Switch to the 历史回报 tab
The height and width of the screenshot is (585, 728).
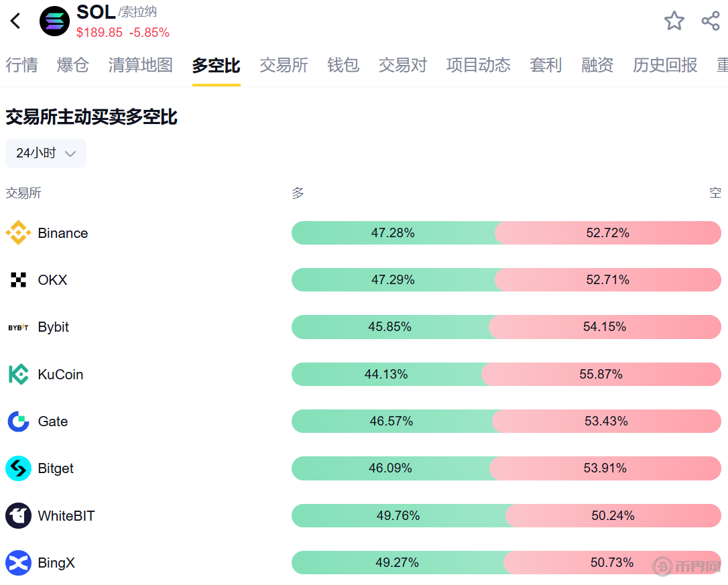[665, 65]
